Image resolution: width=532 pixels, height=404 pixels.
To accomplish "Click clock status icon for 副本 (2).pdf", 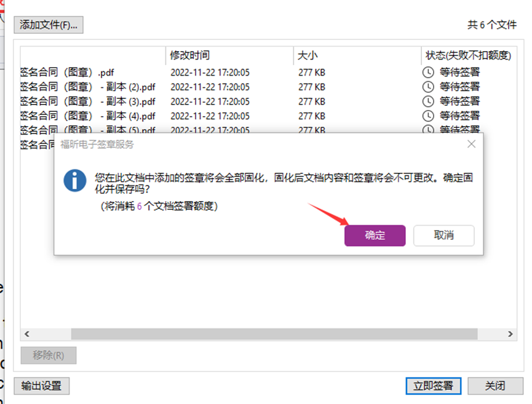I will click(x=428, y=87).
